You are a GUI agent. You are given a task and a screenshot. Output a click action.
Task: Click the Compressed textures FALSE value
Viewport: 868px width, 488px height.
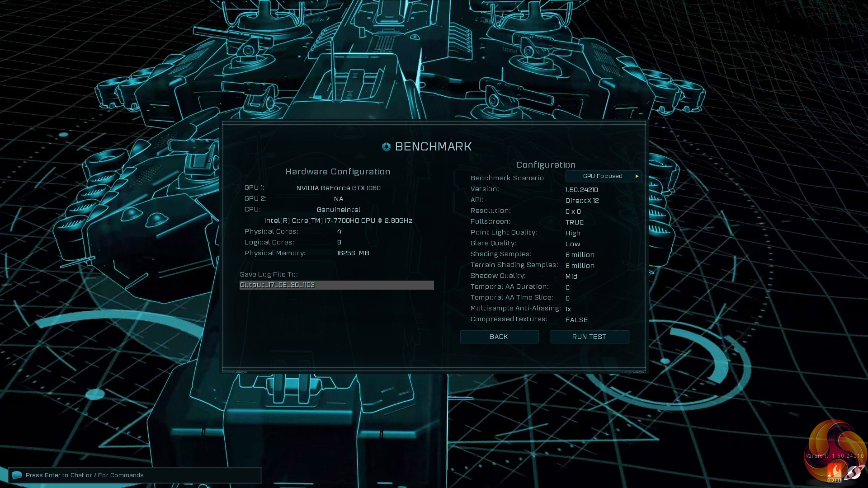pos(576,320)
